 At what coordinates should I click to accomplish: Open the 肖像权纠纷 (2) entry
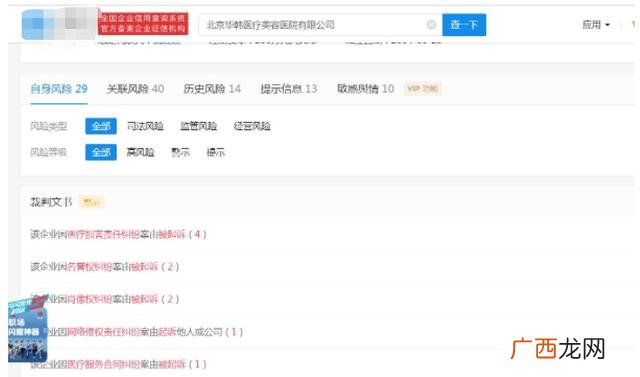[x=104, y=299]
